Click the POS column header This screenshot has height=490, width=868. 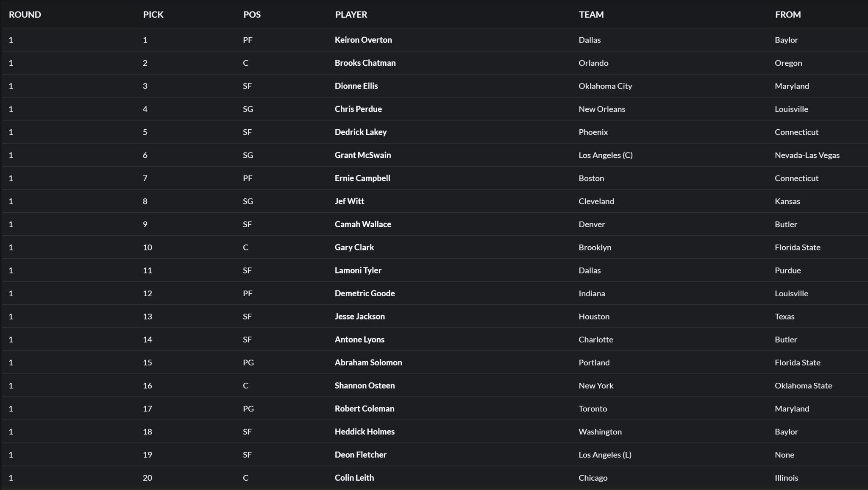click(x=252, y=14)
